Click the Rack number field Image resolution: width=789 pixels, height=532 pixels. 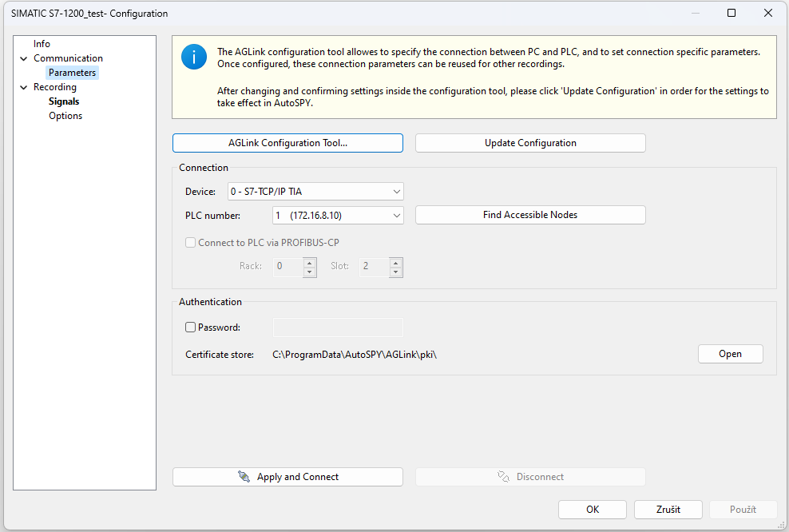pos(288,268)
